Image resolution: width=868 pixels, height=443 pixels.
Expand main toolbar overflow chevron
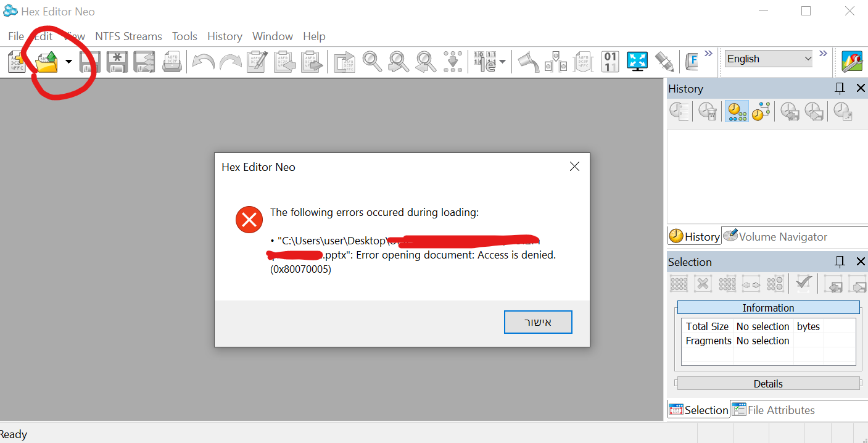(x=708, y=54)
